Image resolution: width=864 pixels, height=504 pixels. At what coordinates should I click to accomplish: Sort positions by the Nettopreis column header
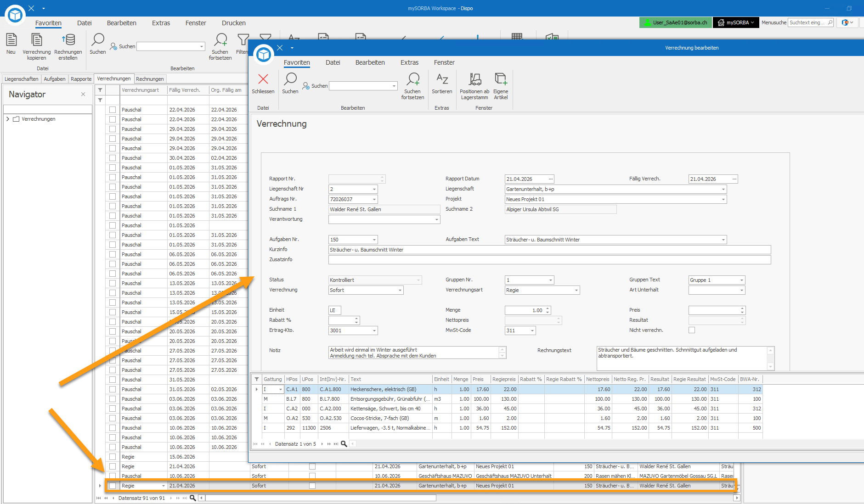pos(598,379)
